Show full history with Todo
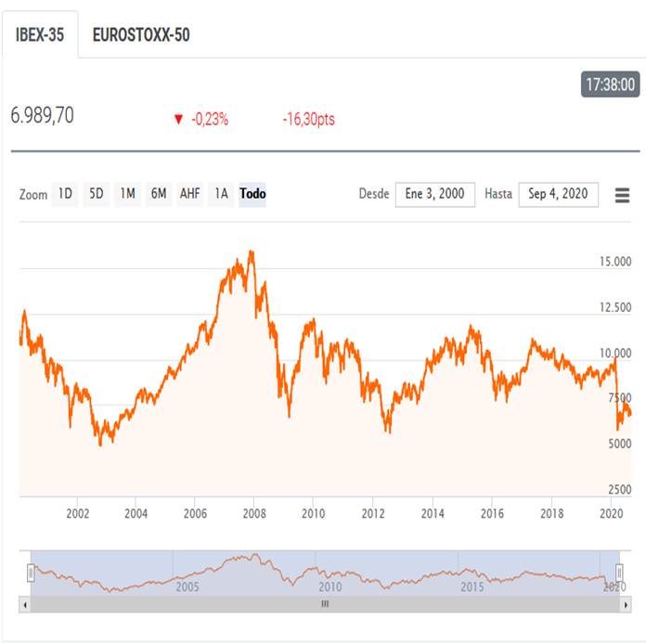The height and width of the screenshot is (644, 646). 252,194
